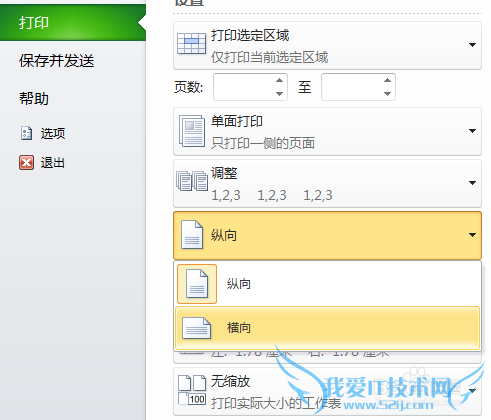
Task: Expand the 打印选定区域 dropdown arrow
Action: (x=472, y=45)
